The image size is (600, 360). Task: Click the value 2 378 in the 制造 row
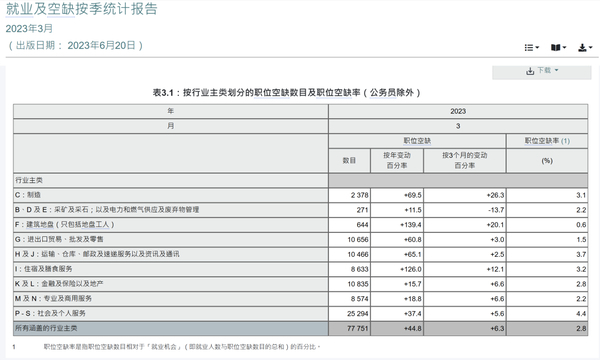[x=359, y=195]
